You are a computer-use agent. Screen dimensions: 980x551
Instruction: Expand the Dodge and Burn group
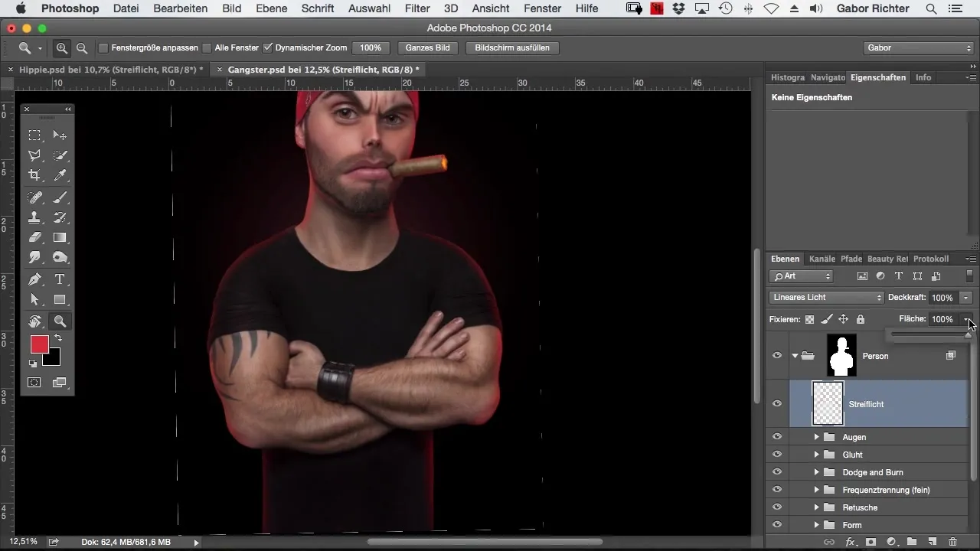click(816, 472)
